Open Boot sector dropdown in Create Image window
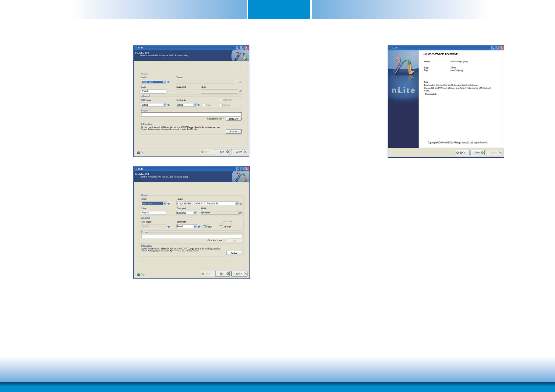The height and width of the screenshot is (392, 555). tap(187, 105)
